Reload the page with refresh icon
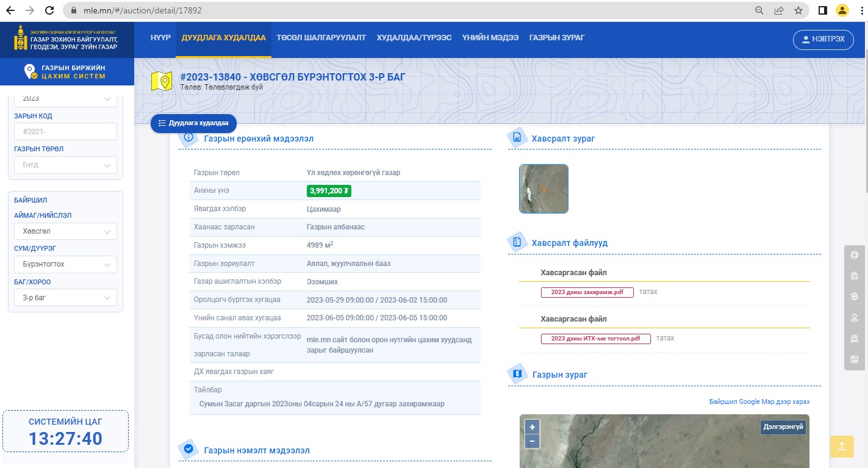 click(51, 10)
